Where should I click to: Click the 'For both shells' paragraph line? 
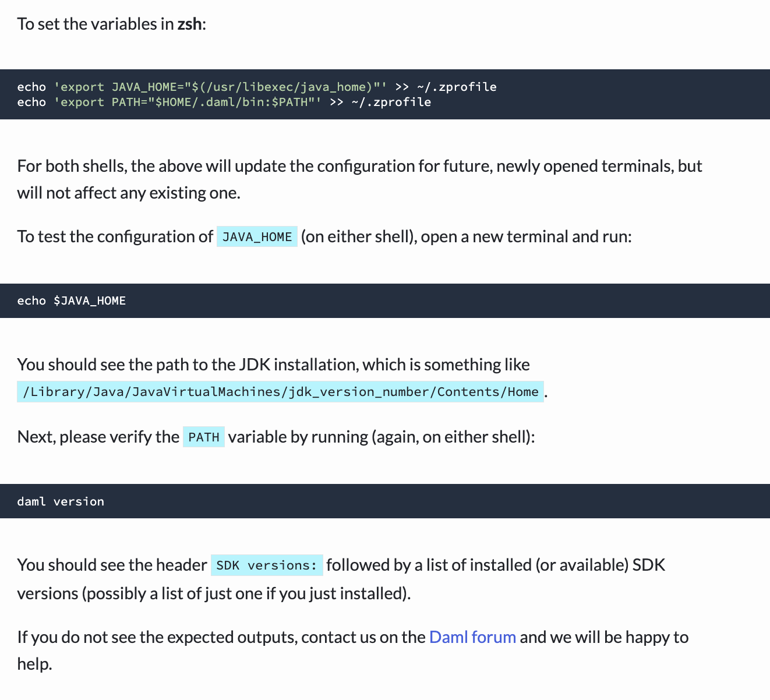tap(359, 167)
